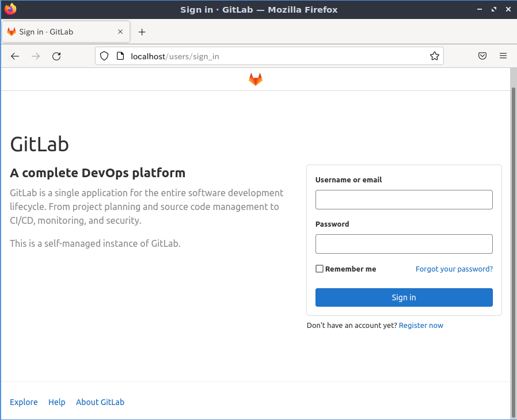This screenshot has width=517, height=420.
Task: Focus the Username or email field
Action: pyautogui.click(x=404, y=200)
